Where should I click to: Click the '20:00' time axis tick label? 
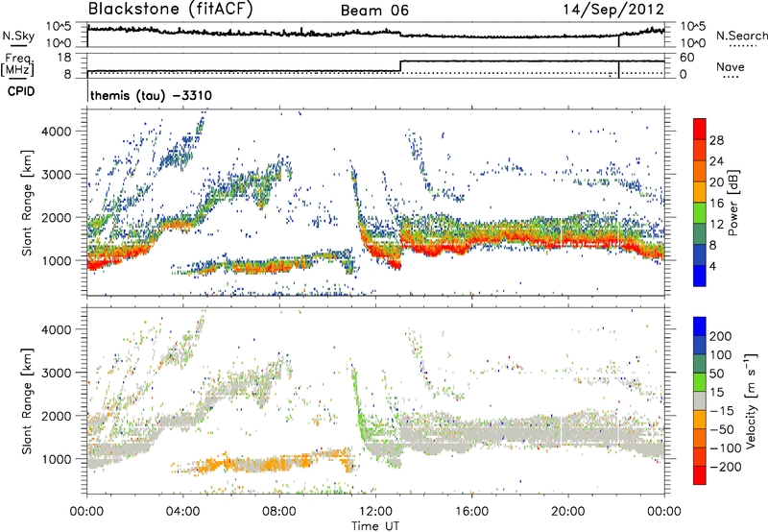click(568, 512)
